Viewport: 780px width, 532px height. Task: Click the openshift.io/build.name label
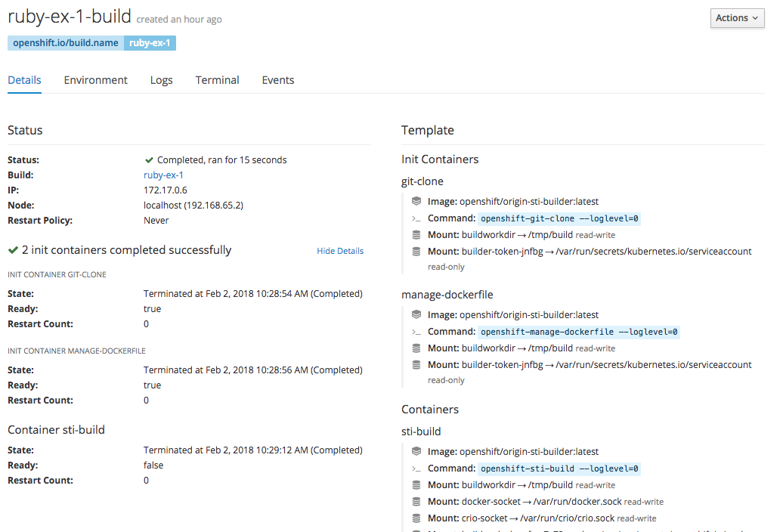[64, 43]
